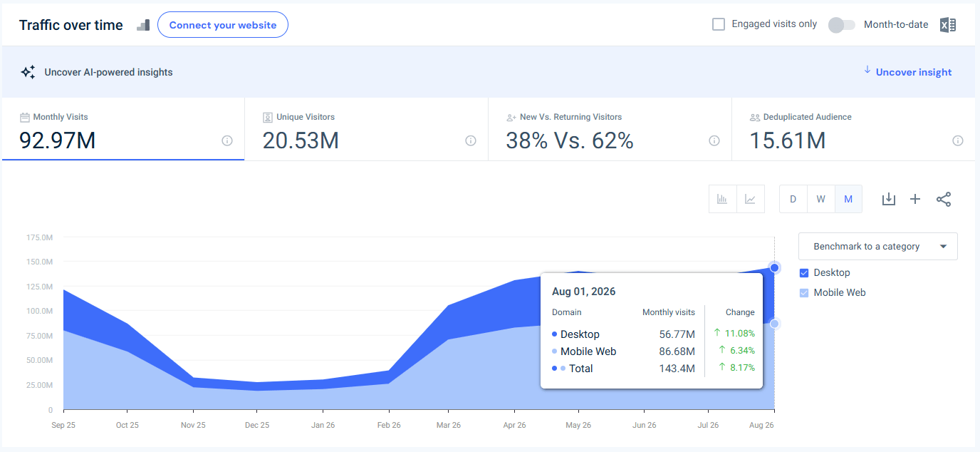Click tooltip Mobile Web value 86.68M
The height and width of the screenshot is (452, 980).
(x=677, y=351)
